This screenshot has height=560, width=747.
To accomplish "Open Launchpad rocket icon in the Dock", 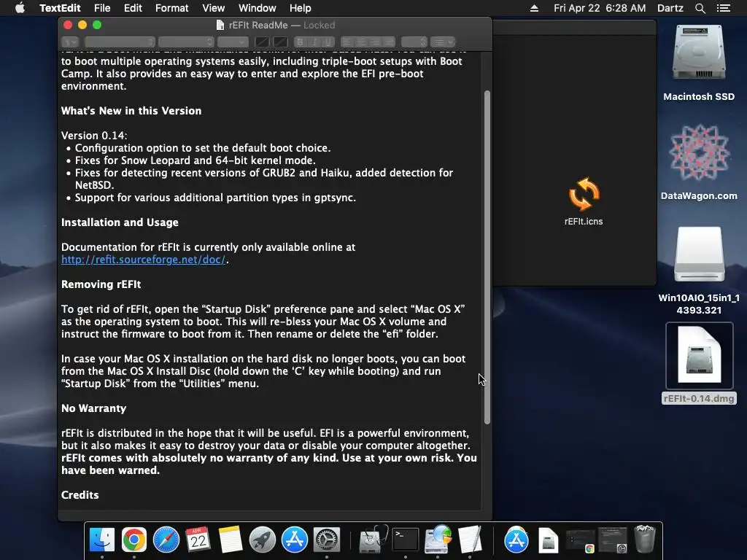I will (x=263, y=540).
